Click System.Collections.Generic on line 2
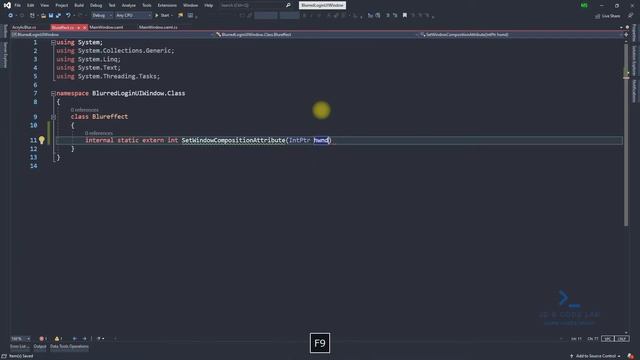 [x=124, y=51]
